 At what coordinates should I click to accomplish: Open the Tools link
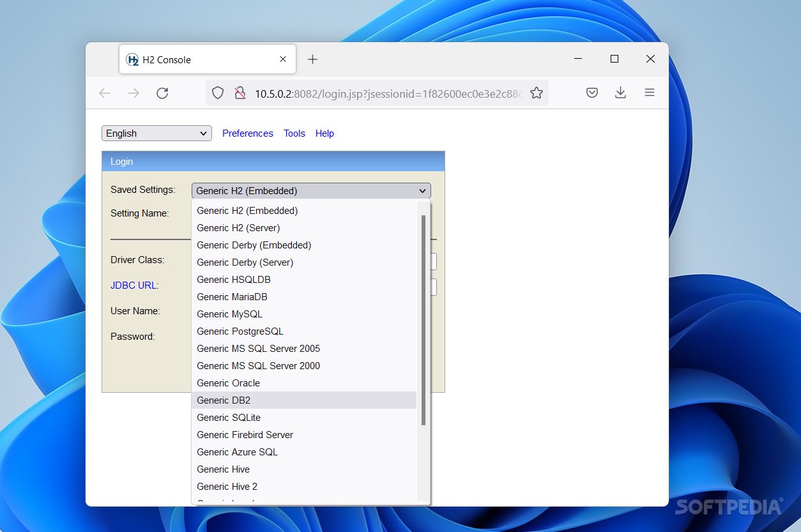pyautogui.click(x=294, y=133)
